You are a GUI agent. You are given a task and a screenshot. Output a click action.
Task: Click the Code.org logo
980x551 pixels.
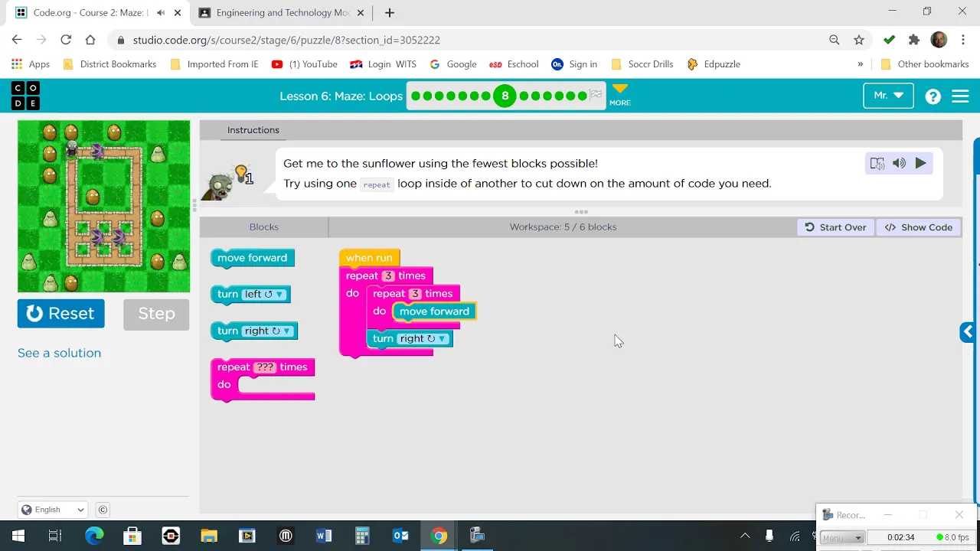pos(25,96)
